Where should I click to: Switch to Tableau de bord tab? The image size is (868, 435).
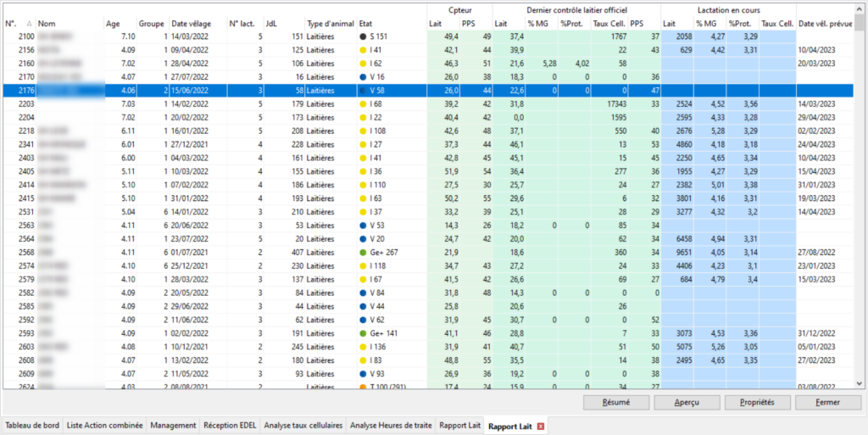(32, 426)
